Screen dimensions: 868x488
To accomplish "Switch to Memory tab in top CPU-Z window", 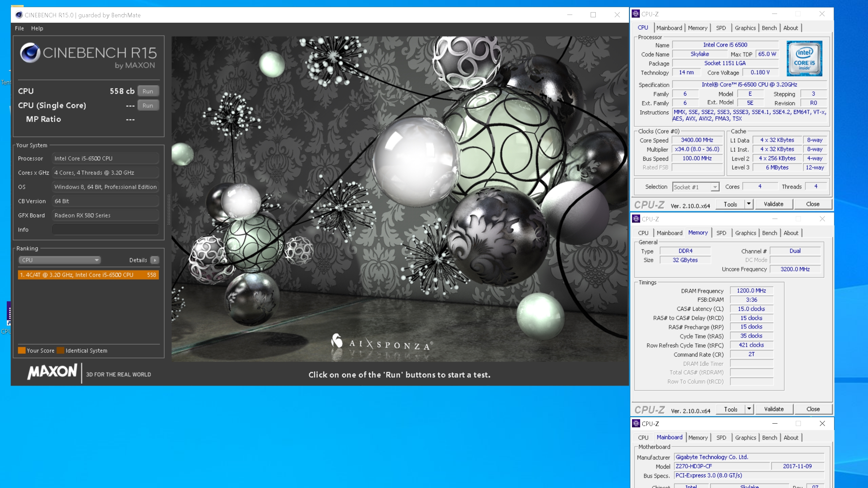I will pos(697,28).
